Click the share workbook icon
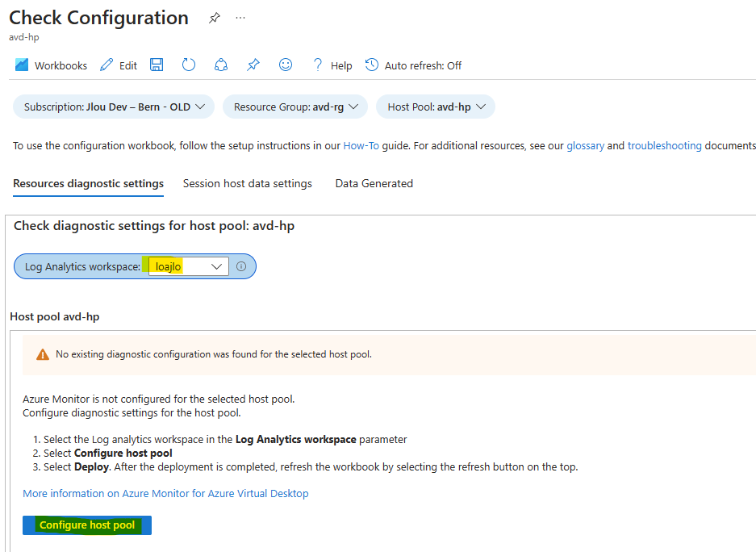 point(221,65)
